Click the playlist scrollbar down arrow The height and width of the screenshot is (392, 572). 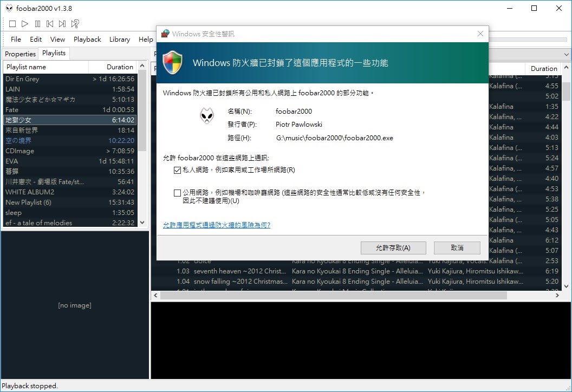(142, 223)
